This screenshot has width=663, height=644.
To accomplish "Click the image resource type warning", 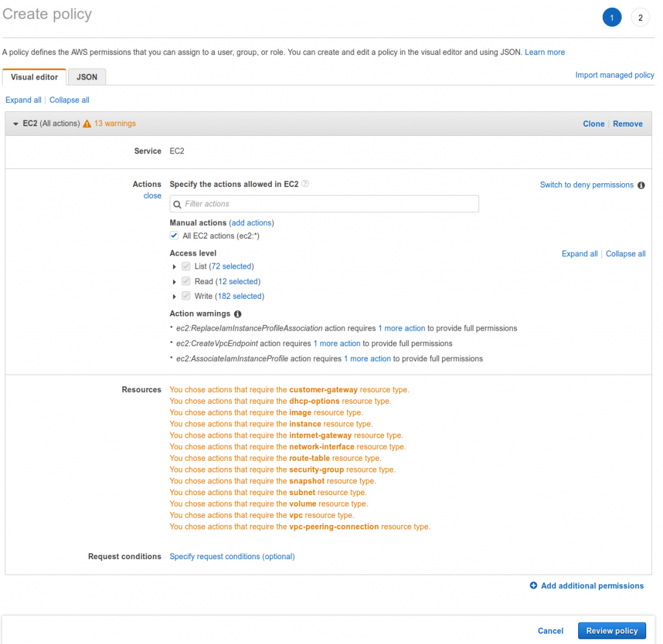I will [x=266, y=412].
